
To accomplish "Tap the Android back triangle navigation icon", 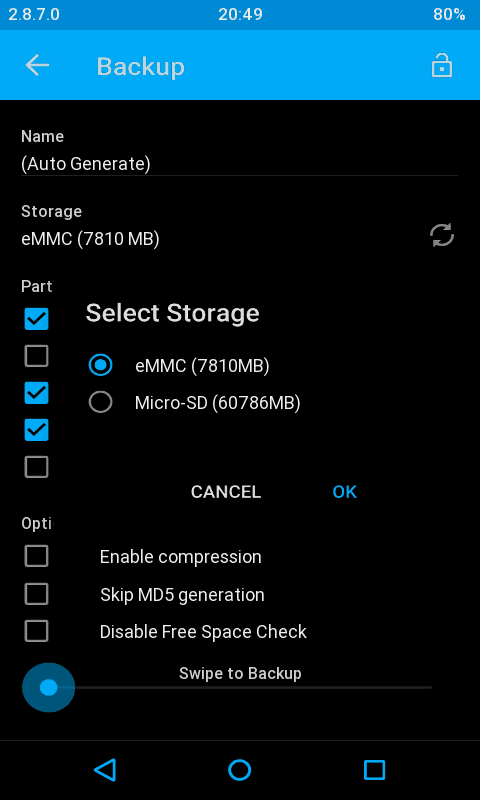I will [106, 770].
